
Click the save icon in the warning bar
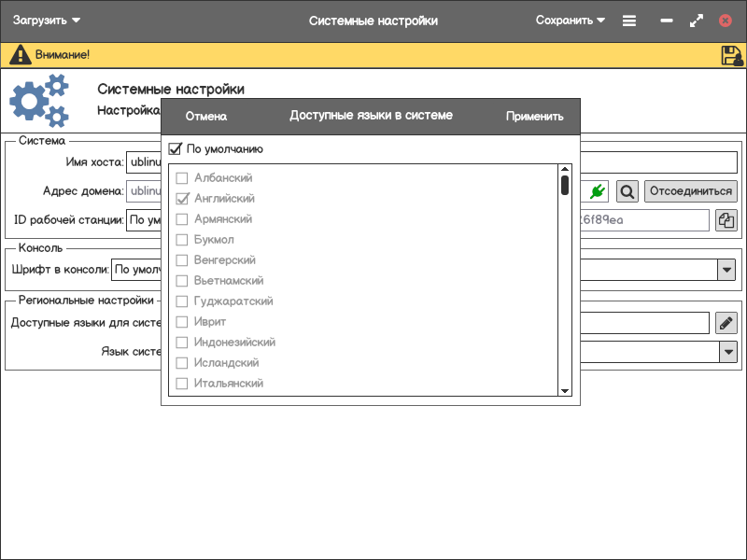731,55
